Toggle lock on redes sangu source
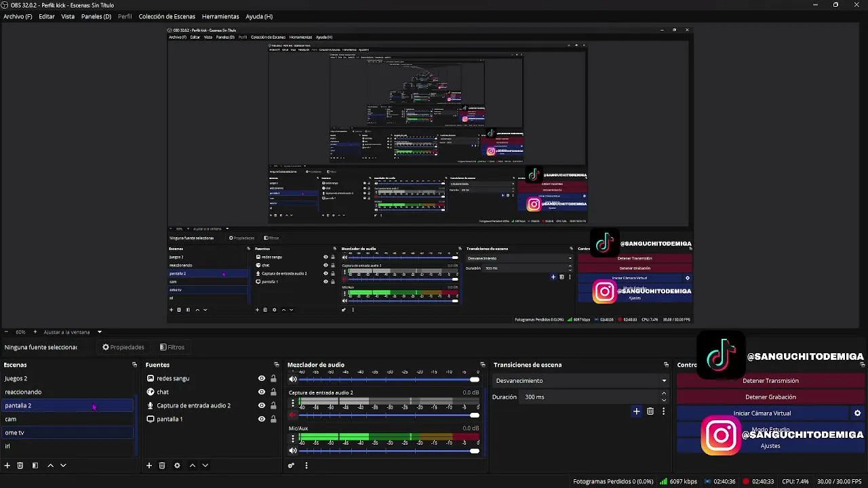The width and height of the screenshot is (868, 488). click(273, 378)
